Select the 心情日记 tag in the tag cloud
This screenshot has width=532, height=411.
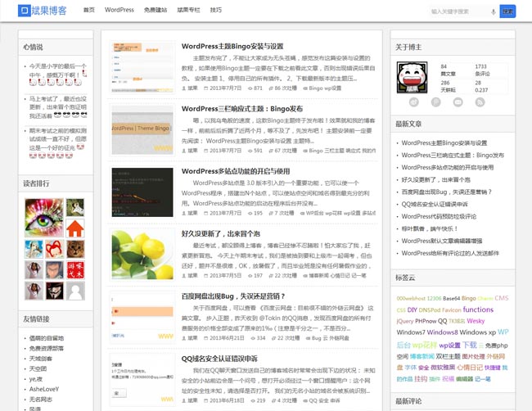point(470,368)
